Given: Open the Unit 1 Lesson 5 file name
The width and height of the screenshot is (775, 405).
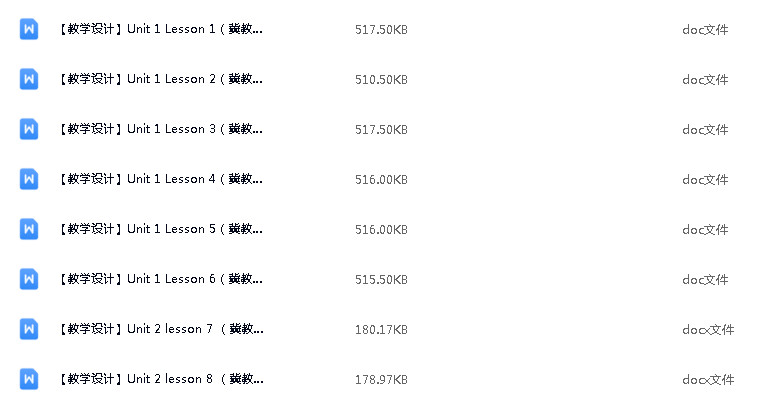Looking at the screenshot, I should [161, 229].
